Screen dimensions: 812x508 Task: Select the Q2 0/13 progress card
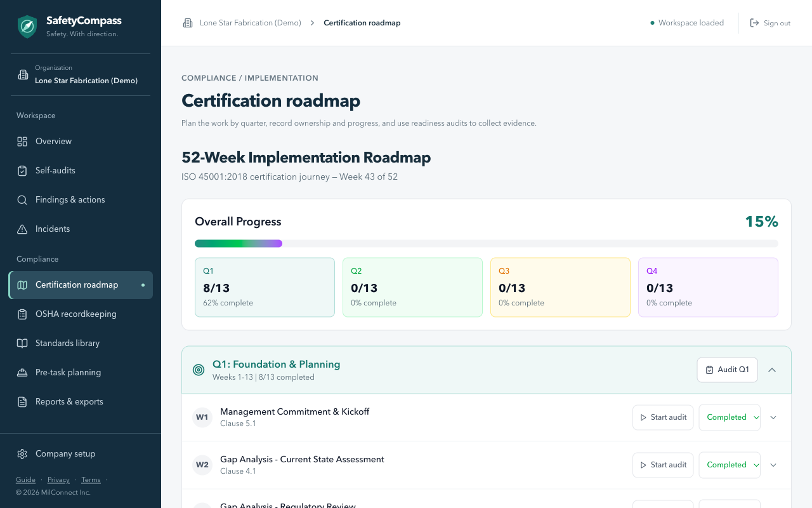(412, 287)
